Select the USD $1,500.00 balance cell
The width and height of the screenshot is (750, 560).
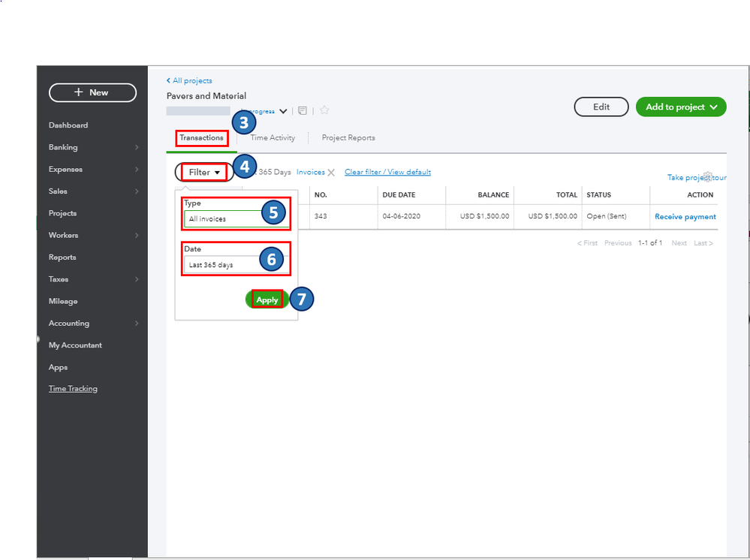point(484,216)
